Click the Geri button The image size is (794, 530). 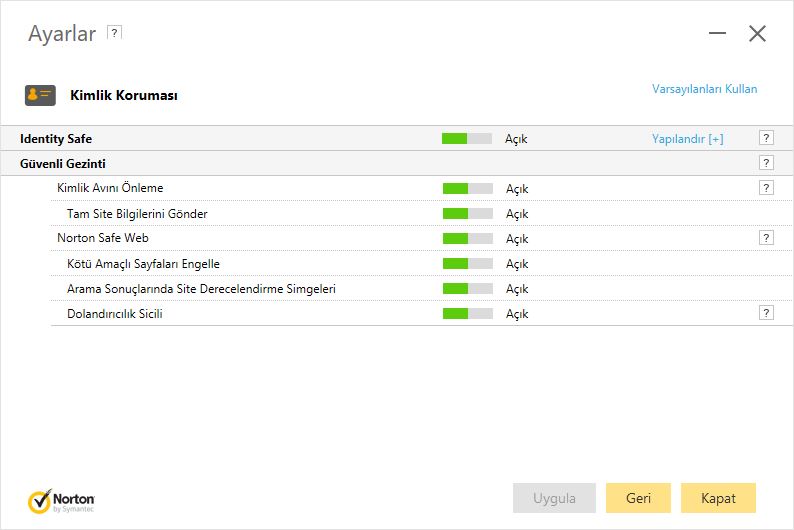tap(638, 498)
